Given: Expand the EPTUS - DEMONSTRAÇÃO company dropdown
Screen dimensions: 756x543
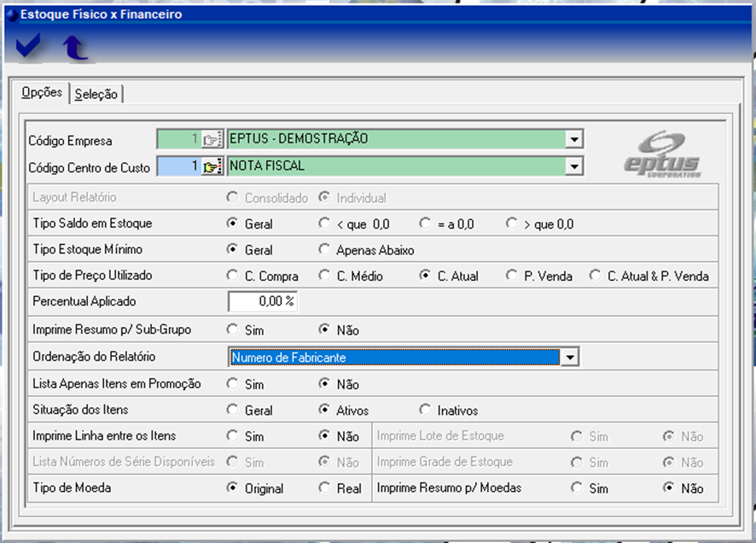Looking at the screenshot, I should pyautogui.click(x=575, y=139).
